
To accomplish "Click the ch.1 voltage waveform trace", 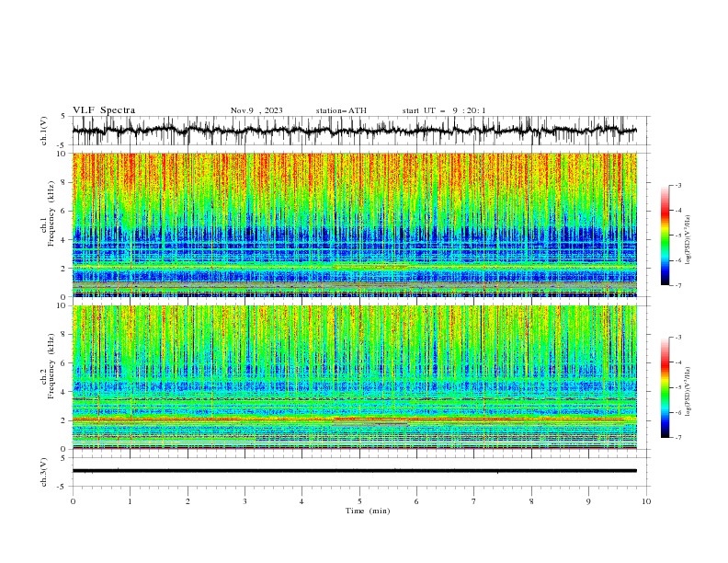I will pyautogui.click(x=354, y=131).
